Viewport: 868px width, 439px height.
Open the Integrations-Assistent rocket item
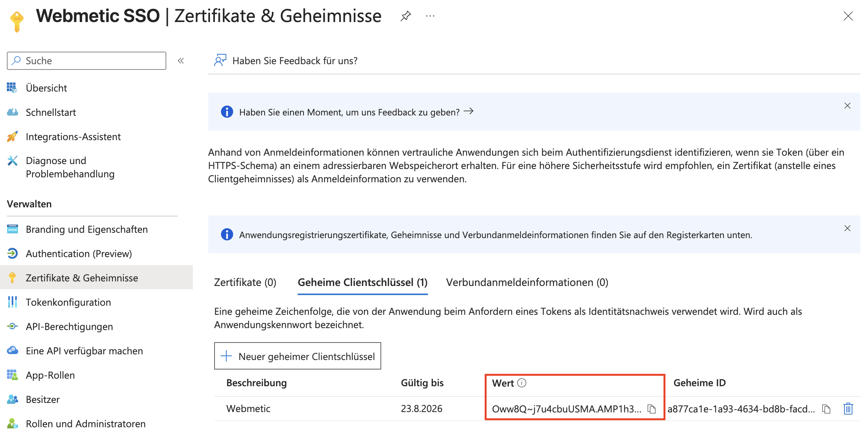pos(73,137)
